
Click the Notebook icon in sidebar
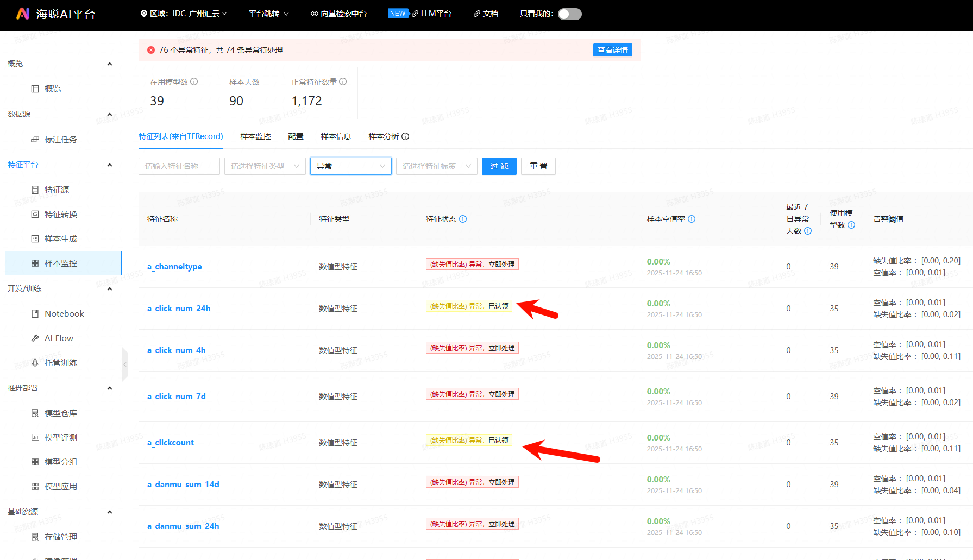point(35,313)
